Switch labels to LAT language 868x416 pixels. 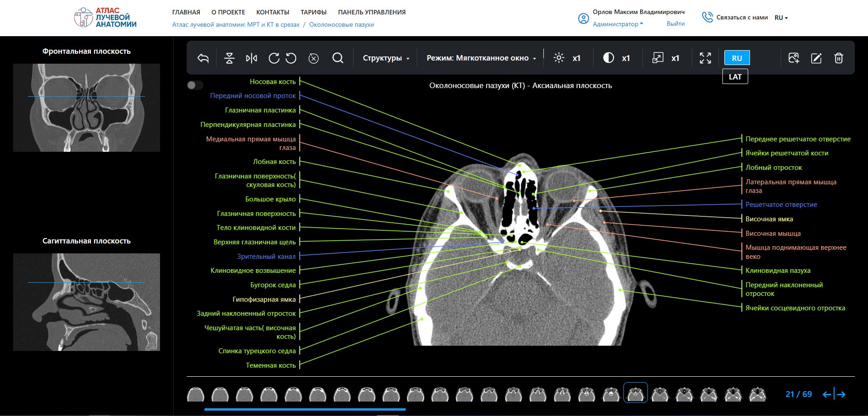735,77
